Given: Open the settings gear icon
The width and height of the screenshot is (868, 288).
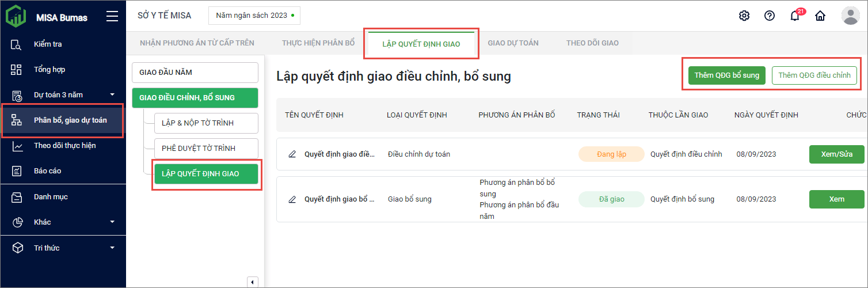Looking at the screenshot, I should tap(744, 16).
